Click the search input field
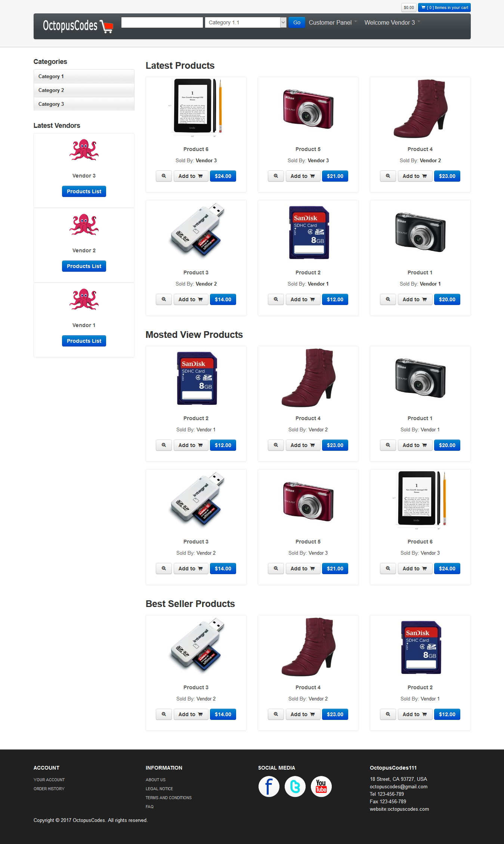Viewport: 504px width, 844px height. pos(162,22)
